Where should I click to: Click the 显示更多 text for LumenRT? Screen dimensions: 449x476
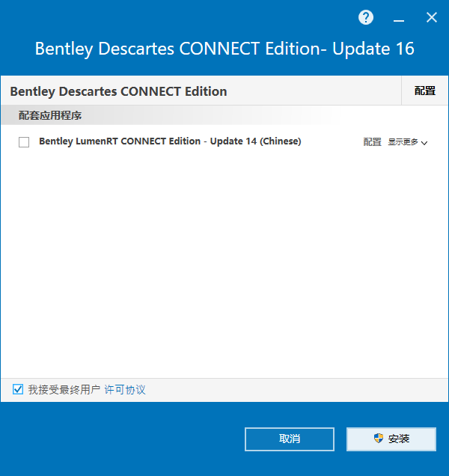403,141
